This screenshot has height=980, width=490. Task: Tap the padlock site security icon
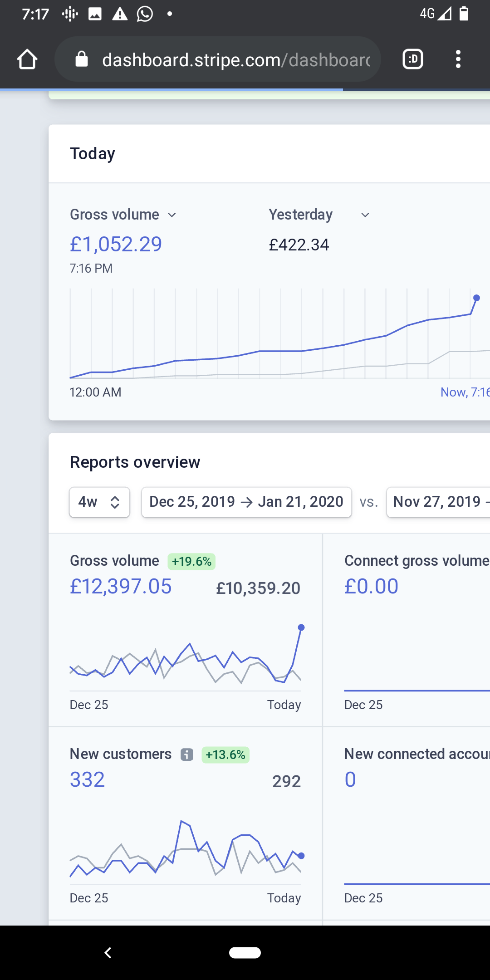(82, 59)
